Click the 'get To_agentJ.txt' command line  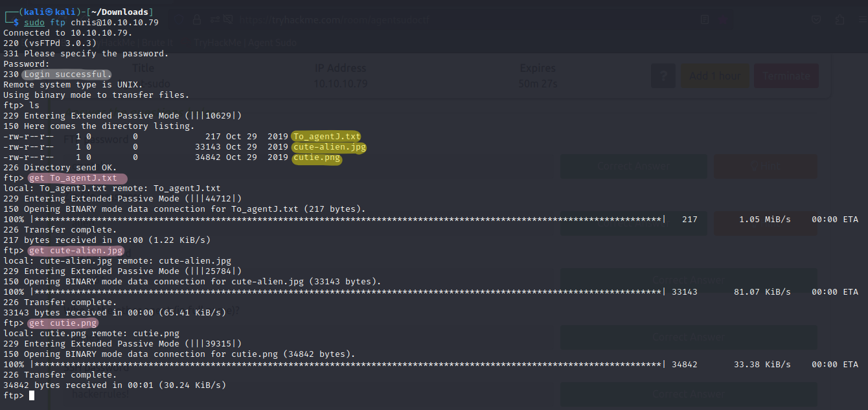click(76, 178)
